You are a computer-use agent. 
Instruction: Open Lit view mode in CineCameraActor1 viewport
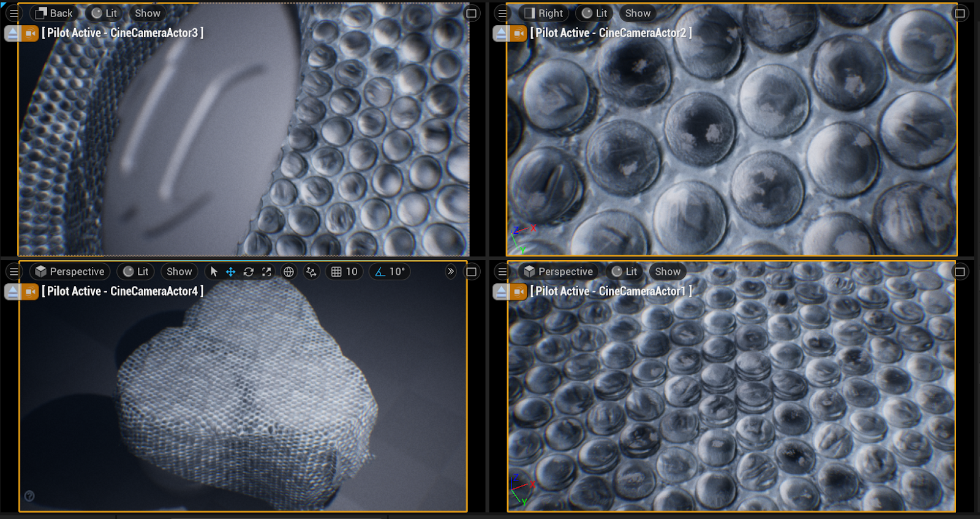tap(624, 271)
